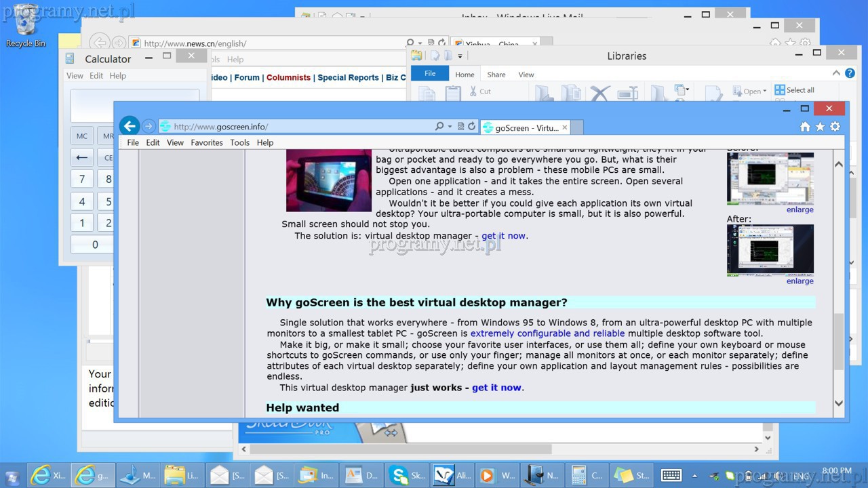The height and width of the screenshot is (488, 868).
Task: Click Libraries Help question mark icon
Action: click(850, 73)
